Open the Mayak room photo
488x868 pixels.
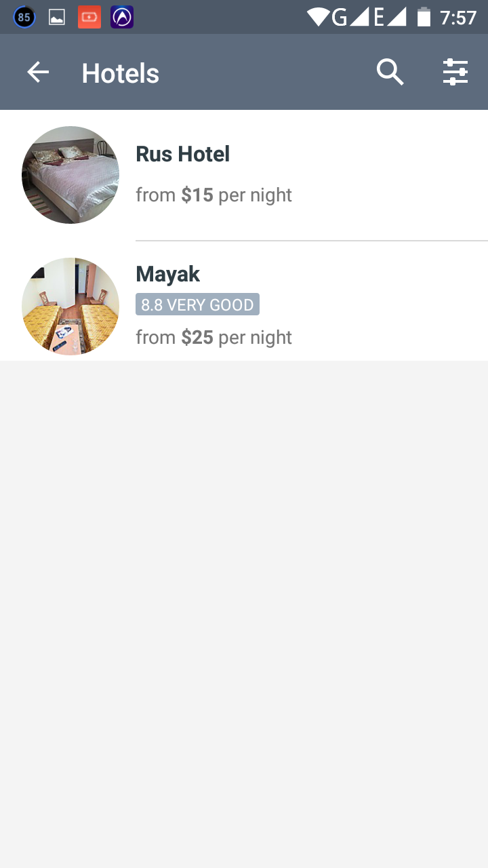pos(70,307)
